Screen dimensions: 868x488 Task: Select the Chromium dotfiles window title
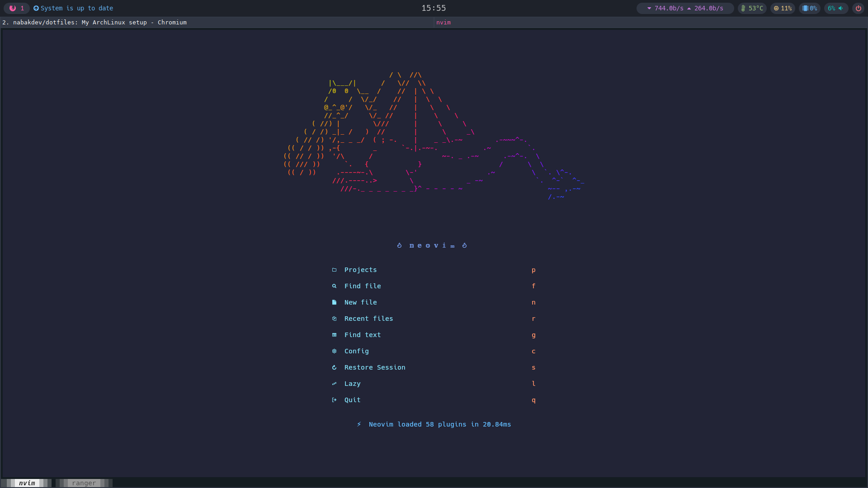point(94,22)
